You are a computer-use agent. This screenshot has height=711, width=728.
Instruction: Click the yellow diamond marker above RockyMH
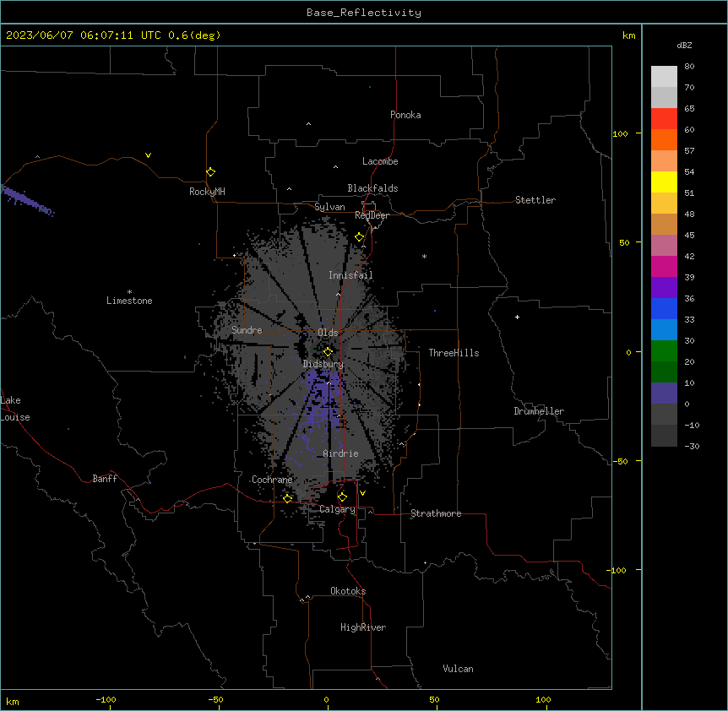click(x=211, y=172)
